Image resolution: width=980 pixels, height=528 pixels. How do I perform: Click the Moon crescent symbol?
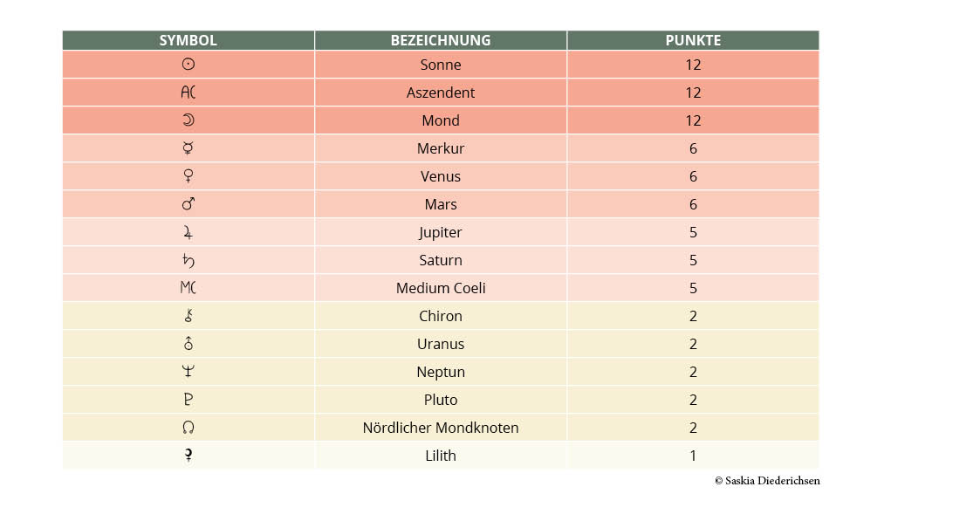pyautogui.click(x=188, y=120)
